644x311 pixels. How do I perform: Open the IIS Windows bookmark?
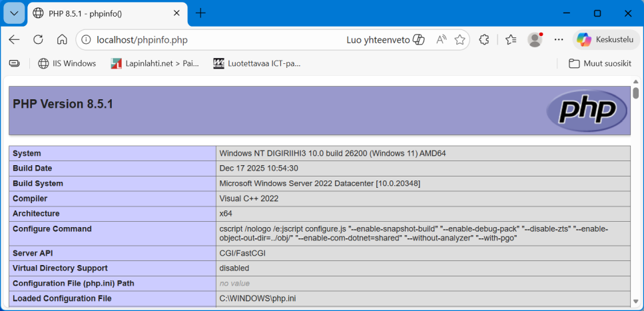67,63
